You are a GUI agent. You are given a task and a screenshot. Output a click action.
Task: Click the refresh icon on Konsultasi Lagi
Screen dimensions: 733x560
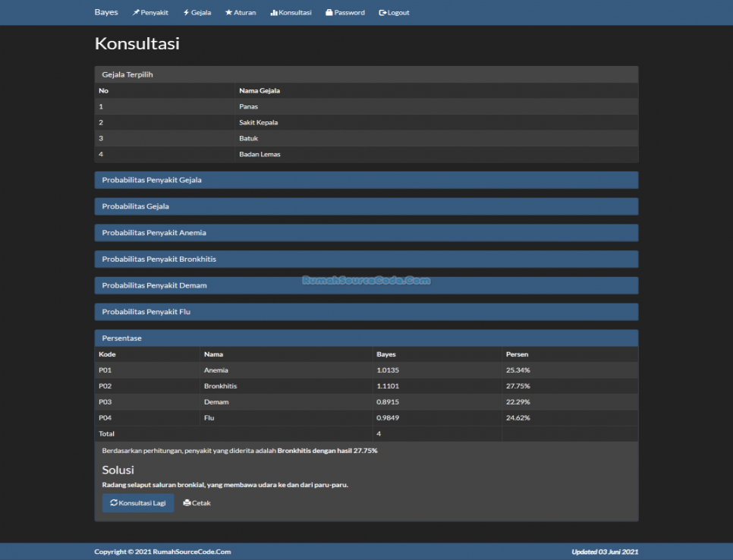[x=114, y=503]
